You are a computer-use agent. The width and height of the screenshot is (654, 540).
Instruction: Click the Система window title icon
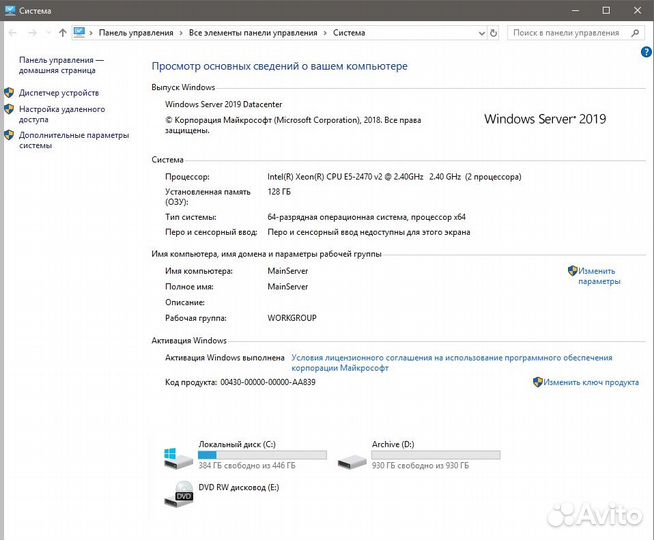coord(10,10)
